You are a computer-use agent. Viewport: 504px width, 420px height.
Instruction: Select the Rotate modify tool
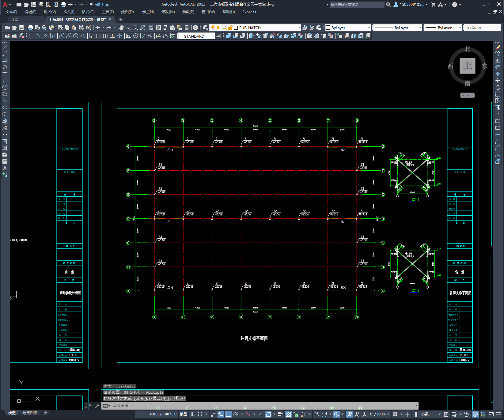click(498, 87)
